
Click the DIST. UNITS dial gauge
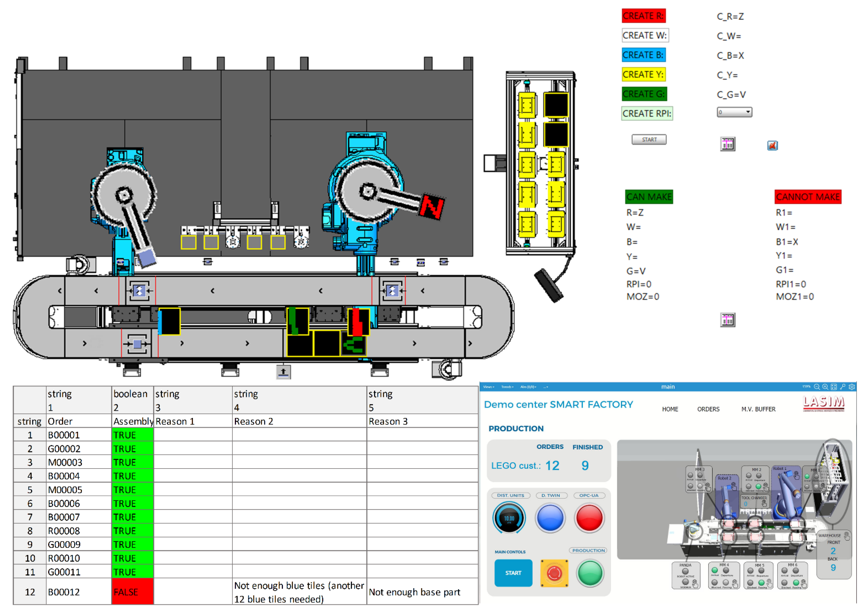pos(509,518)
